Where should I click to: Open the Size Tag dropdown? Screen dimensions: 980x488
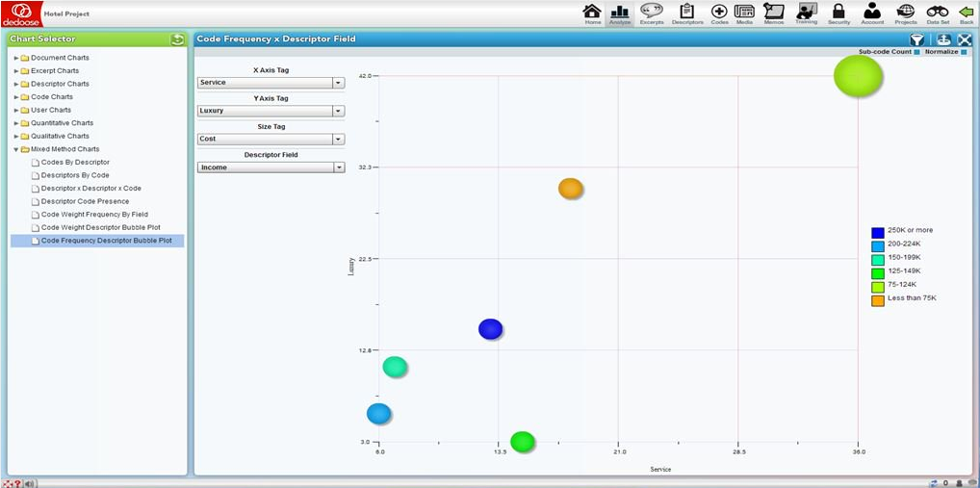pos(271,139)
